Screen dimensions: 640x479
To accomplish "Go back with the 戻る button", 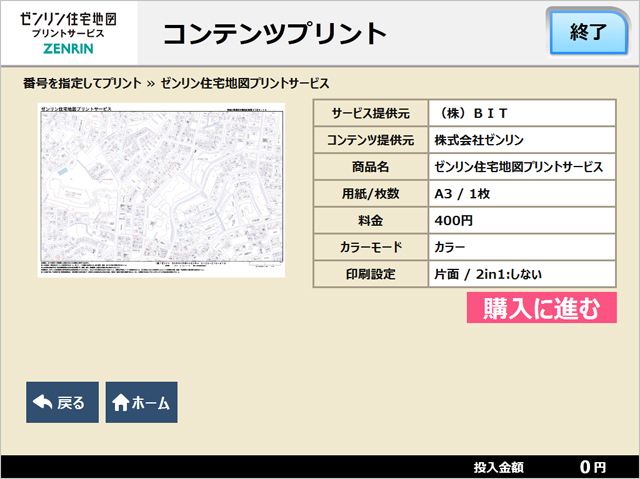I will [62, 402].
